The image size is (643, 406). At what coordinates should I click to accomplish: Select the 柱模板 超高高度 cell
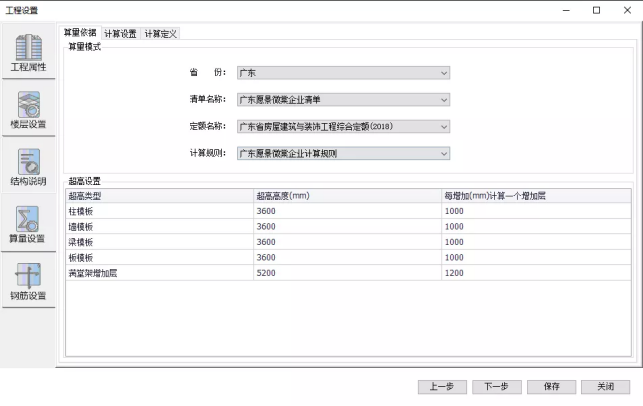(x=345, y=212)
